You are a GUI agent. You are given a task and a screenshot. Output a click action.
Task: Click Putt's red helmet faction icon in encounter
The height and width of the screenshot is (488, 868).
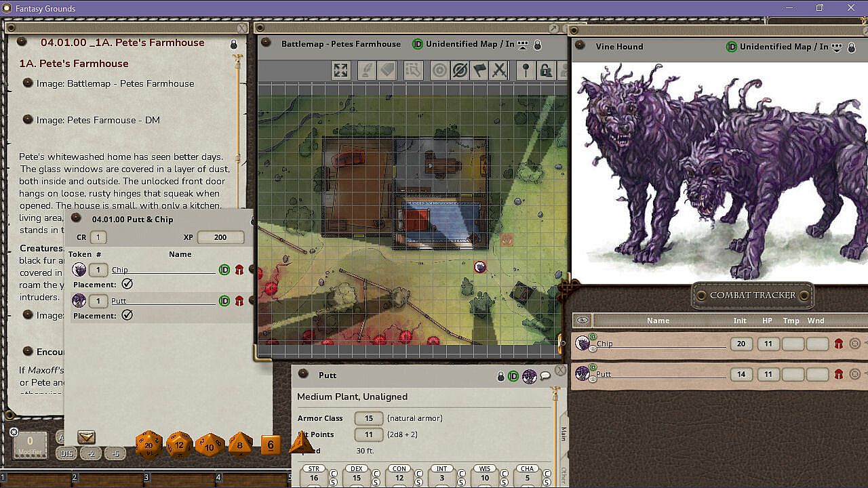tap(239, 301)
